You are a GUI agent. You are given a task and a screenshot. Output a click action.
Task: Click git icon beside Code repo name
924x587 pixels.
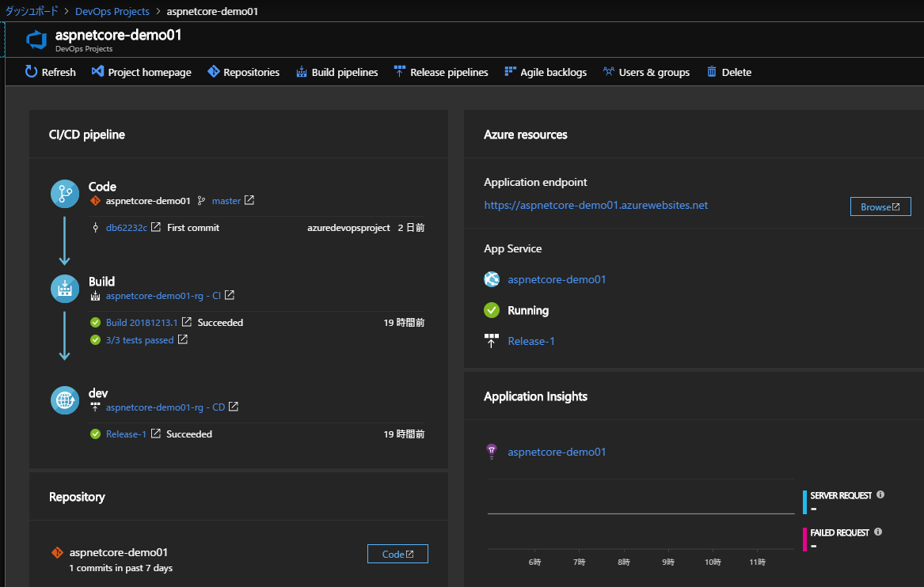95,201
